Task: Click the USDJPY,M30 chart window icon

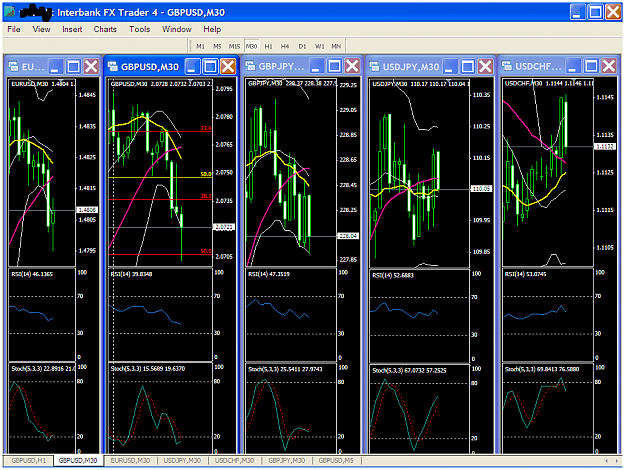Action: point(374,66)
